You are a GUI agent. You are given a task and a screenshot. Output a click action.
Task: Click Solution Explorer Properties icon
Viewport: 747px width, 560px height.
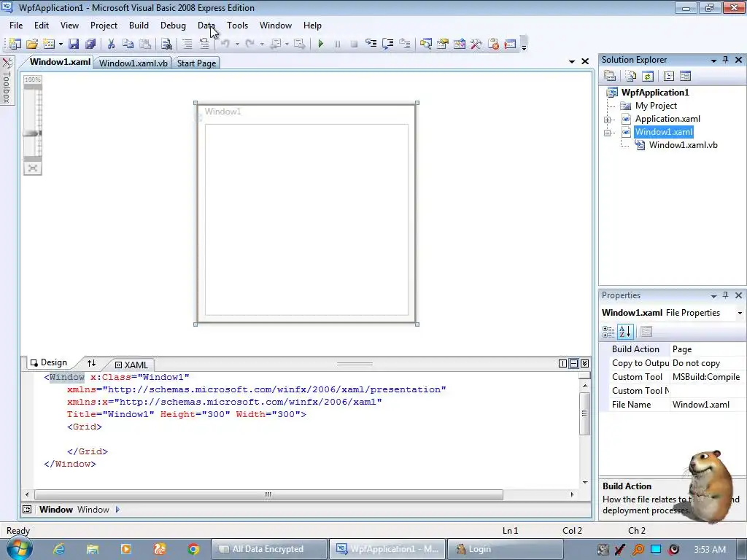pyautogui.click(x=610, y=76)
